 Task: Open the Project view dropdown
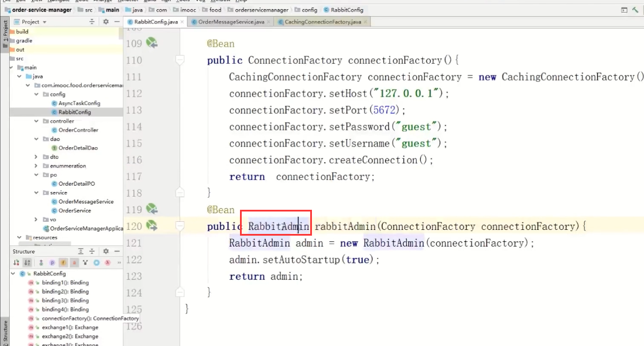(x=31, y=22)
